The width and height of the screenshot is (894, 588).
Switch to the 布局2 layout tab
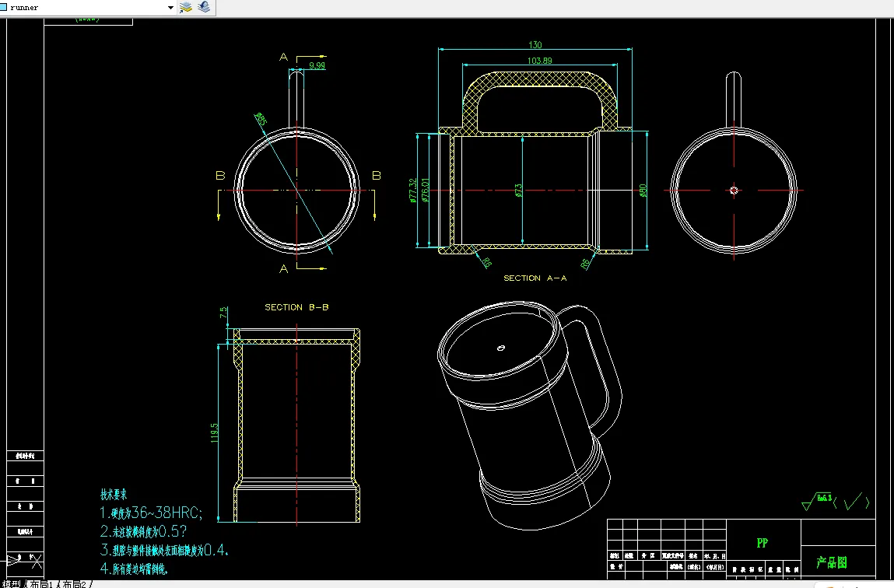coord(74,584)
